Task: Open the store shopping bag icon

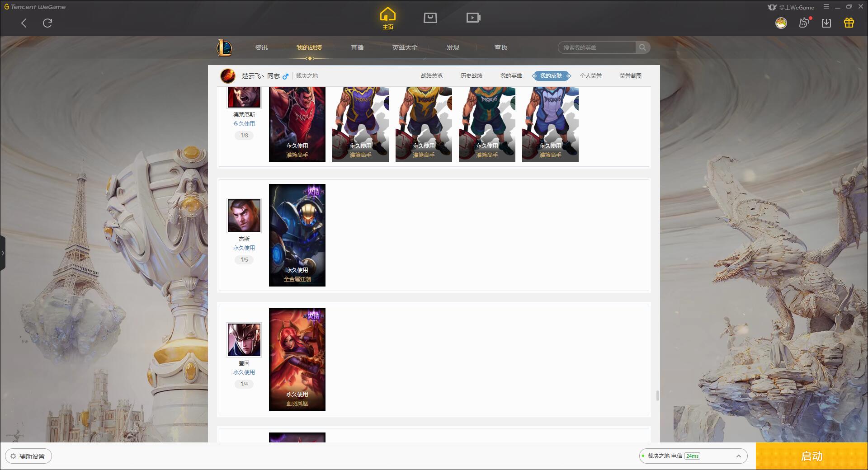Action: (x=430, y=18)
